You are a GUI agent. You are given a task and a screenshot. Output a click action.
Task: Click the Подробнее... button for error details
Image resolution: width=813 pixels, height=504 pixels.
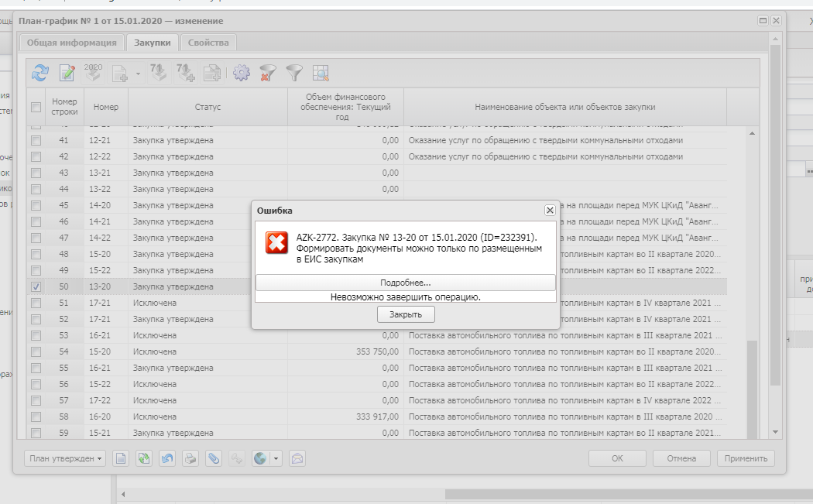(405, 283)
